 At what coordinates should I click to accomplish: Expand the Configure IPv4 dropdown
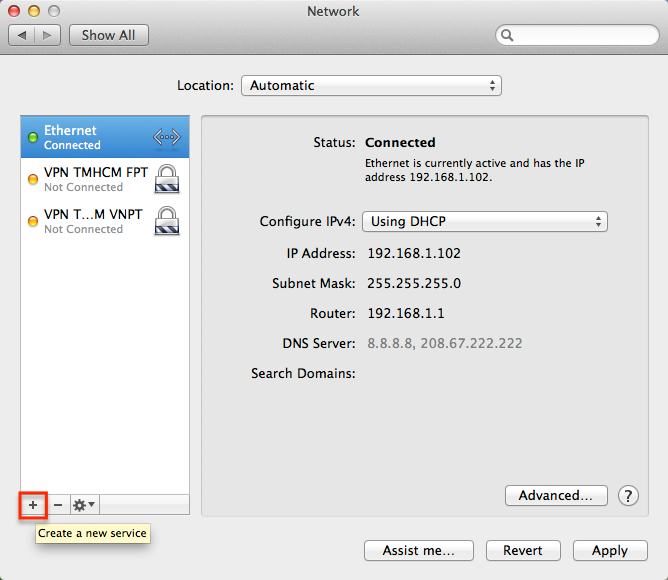[485, 222]
